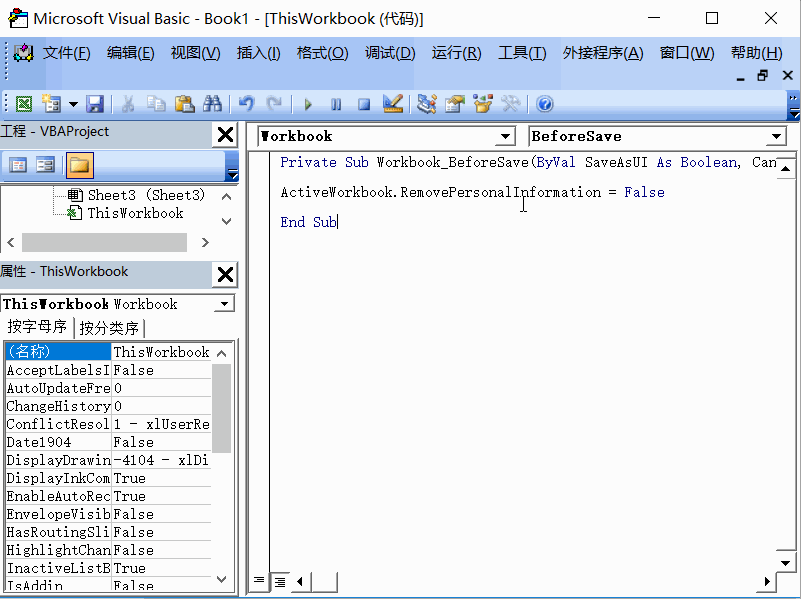Select Sheet3 (Sheet3) in project tree

click(x=146, y=195)
